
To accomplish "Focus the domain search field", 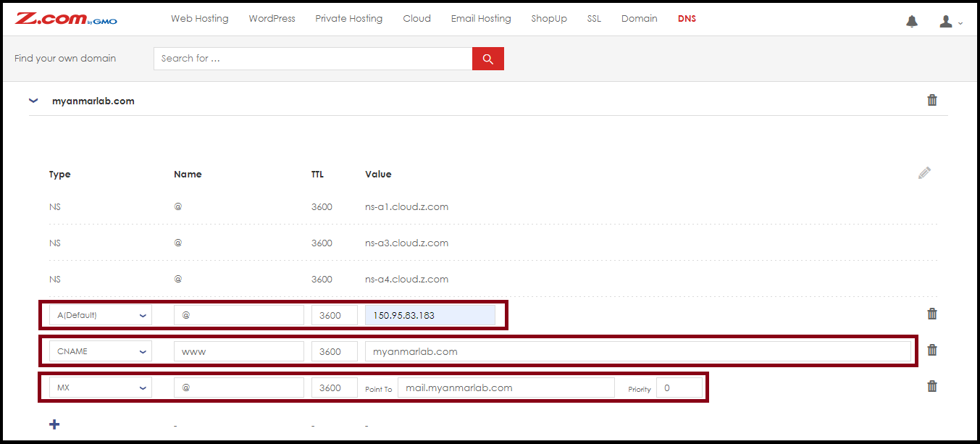I will 313,59.
